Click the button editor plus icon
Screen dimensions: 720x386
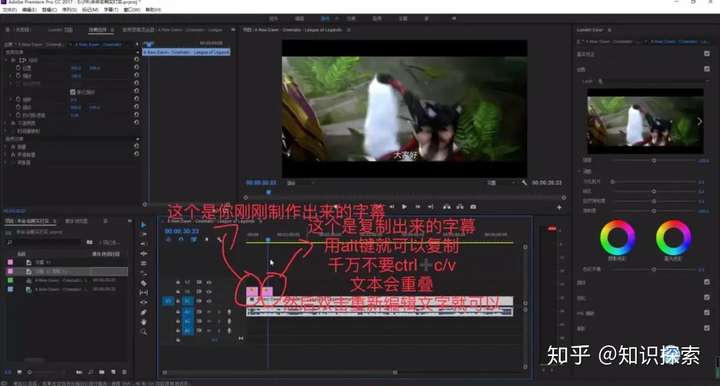tap(559, 207)
